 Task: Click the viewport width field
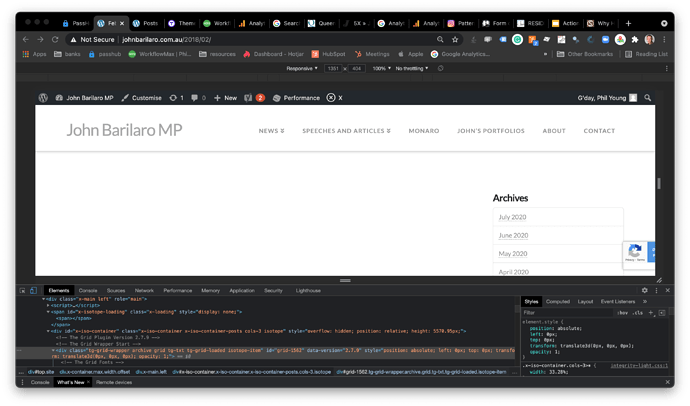pos(333,69)
